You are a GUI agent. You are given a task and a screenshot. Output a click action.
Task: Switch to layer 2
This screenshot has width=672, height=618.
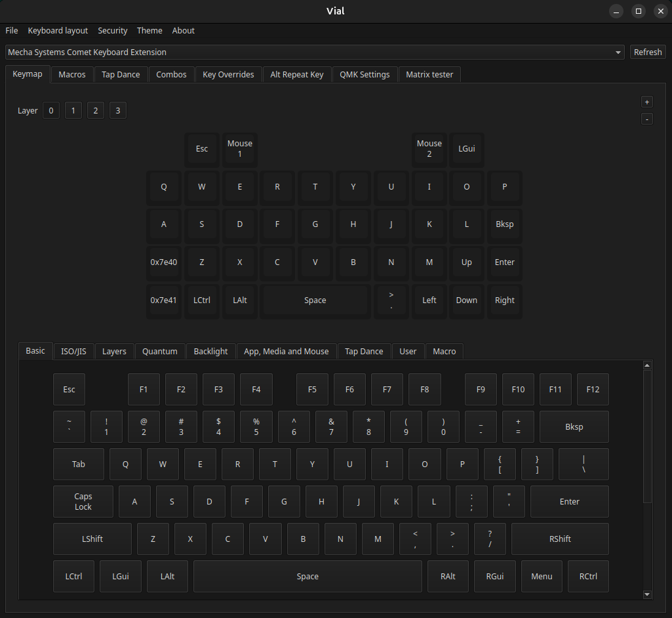pyautogui.click(x=96, y=111)
